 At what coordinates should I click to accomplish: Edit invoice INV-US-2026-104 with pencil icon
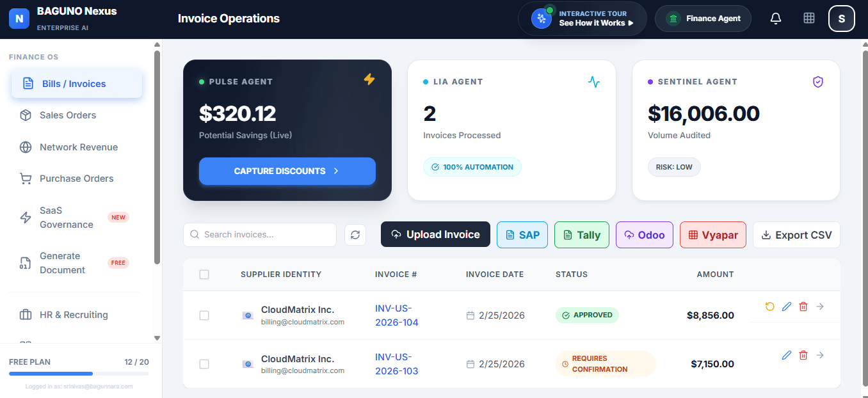pos(787,306)
